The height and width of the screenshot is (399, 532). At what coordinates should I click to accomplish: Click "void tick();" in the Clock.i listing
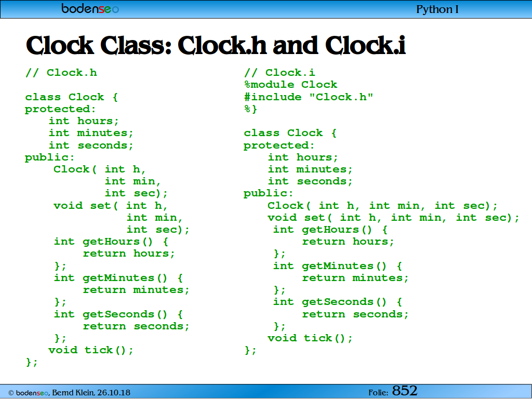click(310, 338)
